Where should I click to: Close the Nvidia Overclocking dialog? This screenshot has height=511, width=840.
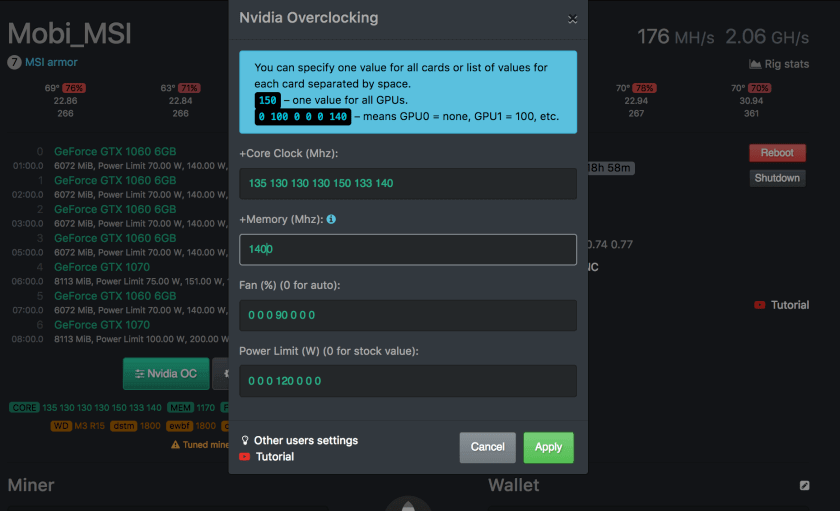point(572,19)
